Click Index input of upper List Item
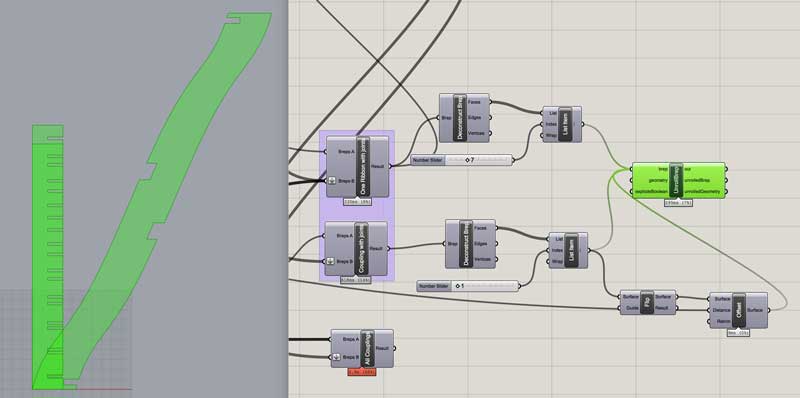The image size is (800, 398). 551,124
